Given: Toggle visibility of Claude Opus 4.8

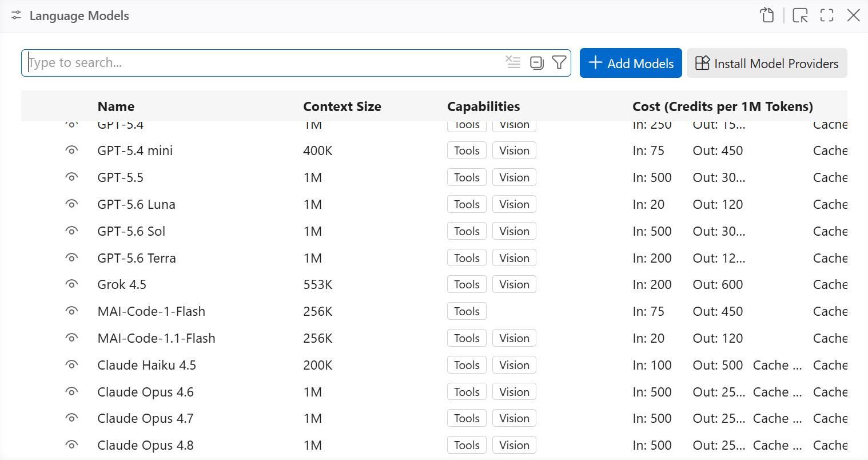Looking at the screenshot, I should point(71,445).
